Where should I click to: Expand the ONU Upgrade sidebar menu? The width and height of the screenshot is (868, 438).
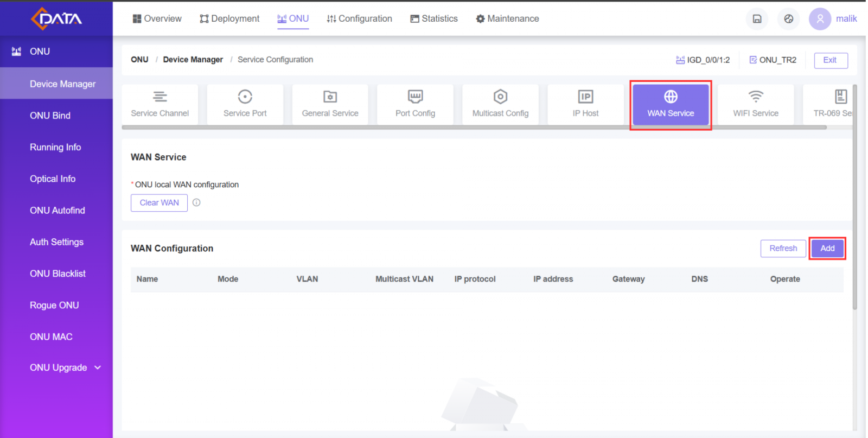65,367
